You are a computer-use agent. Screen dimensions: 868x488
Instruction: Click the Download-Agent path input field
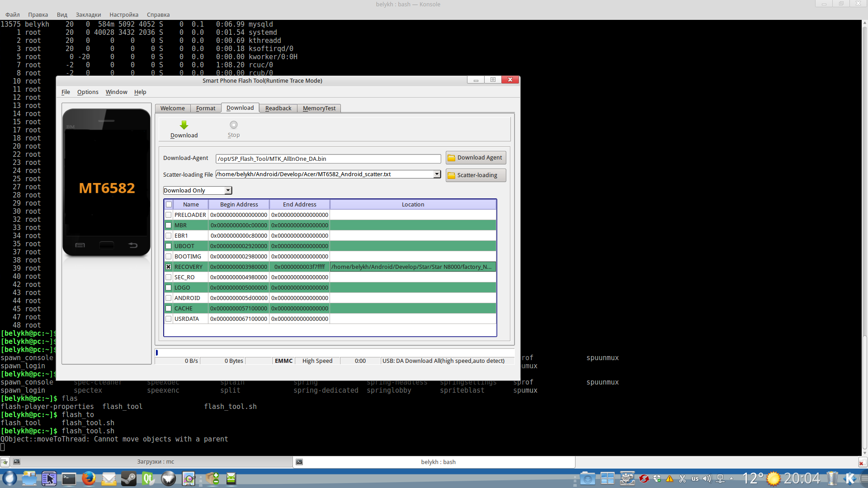pos(328,159)
